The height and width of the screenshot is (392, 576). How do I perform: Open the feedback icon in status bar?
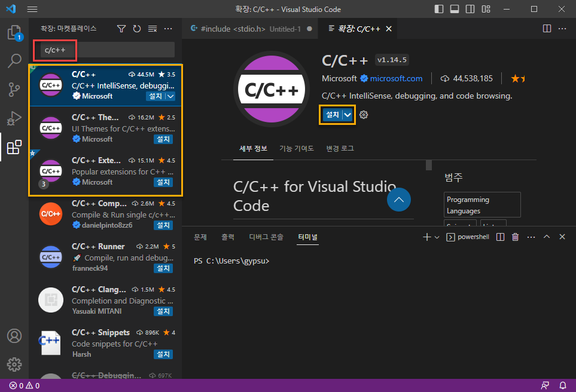[545, 385]
